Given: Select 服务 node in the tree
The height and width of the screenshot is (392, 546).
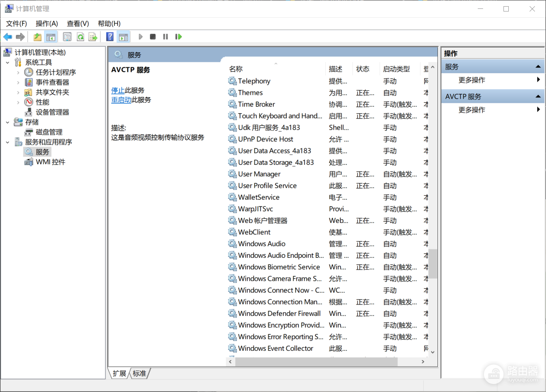Looking at the screenshot, I should point(43,152).
